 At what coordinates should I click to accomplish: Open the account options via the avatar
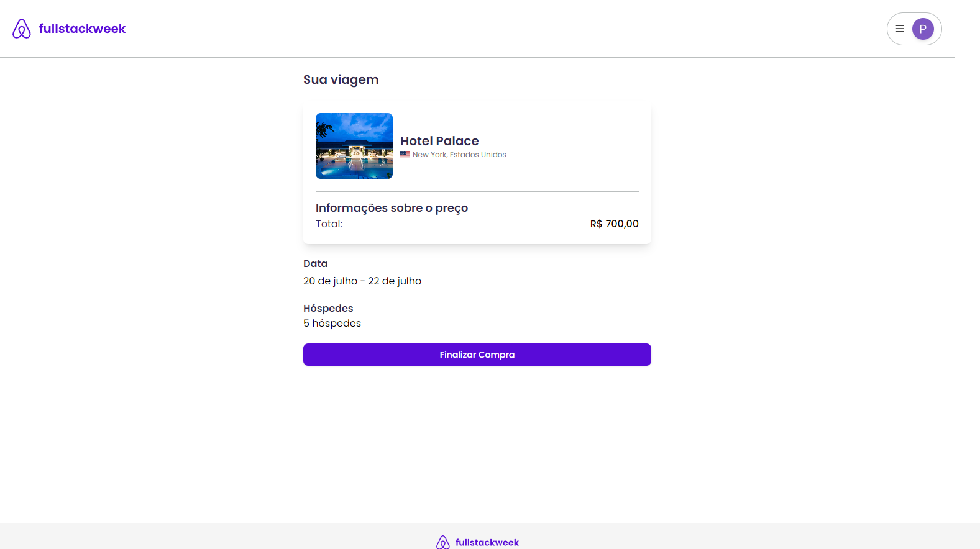pos(923,29)
